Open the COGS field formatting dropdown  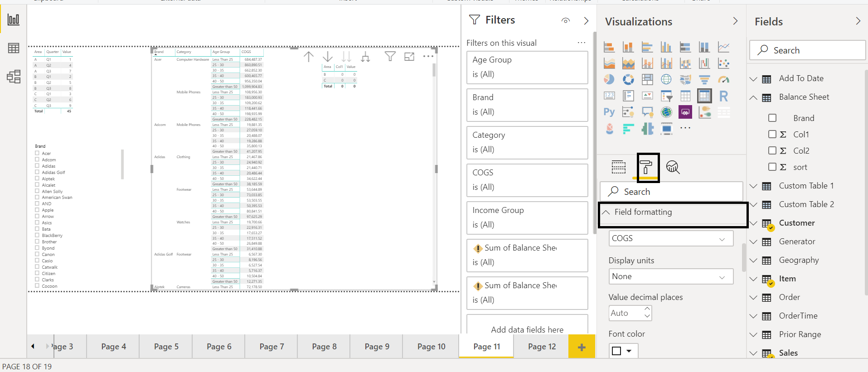(671, 238)
